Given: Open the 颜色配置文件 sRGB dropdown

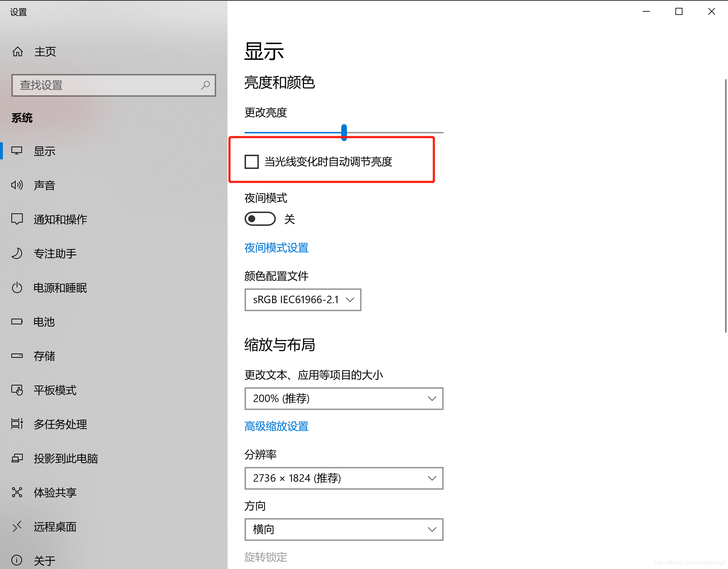Looking at the screenshot, I should (303, 300).
